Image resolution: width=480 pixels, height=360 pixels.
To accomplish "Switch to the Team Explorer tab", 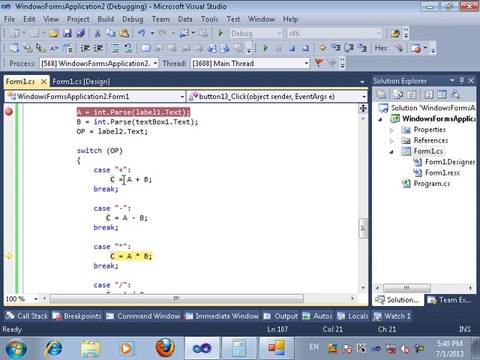I will click(451, 300).
